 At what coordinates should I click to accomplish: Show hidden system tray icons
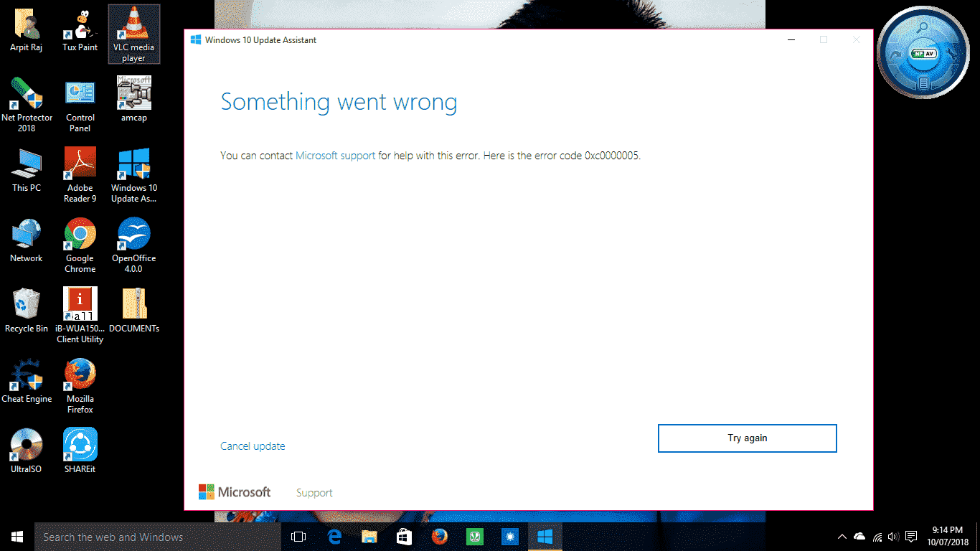click(x=842, y=537)
